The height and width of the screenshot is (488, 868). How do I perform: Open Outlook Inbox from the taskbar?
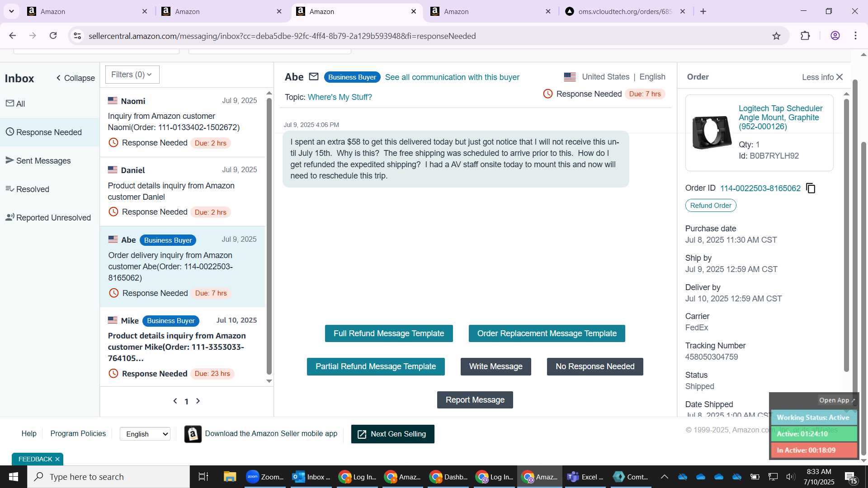click(x=311, y=477)
